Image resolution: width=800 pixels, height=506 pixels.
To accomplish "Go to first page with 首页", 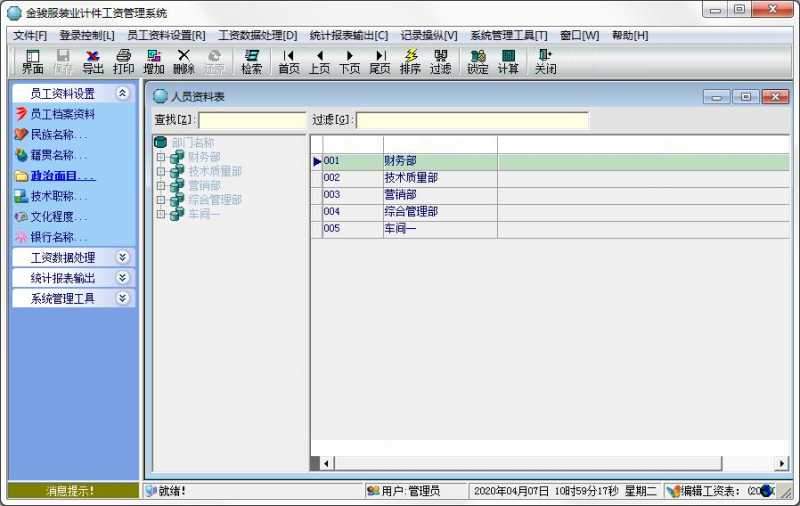I will (289, 62).
